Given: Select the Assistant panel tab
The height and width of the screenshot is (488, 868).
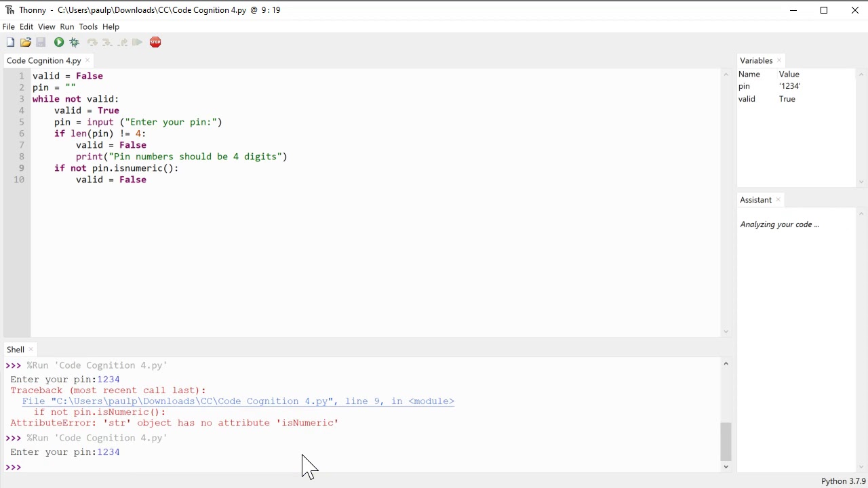Looking at the screenshot, I should [755, 200].
